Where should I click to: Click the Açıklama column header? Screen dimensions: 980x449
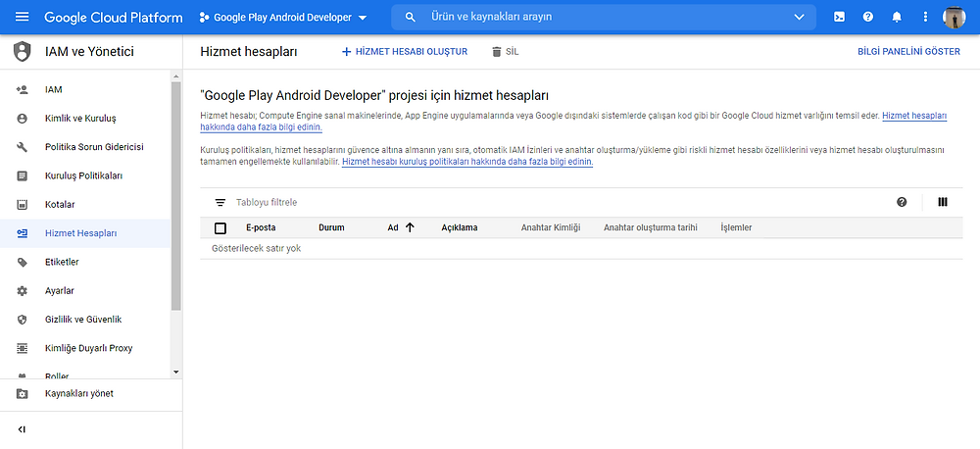coord(460,227)
